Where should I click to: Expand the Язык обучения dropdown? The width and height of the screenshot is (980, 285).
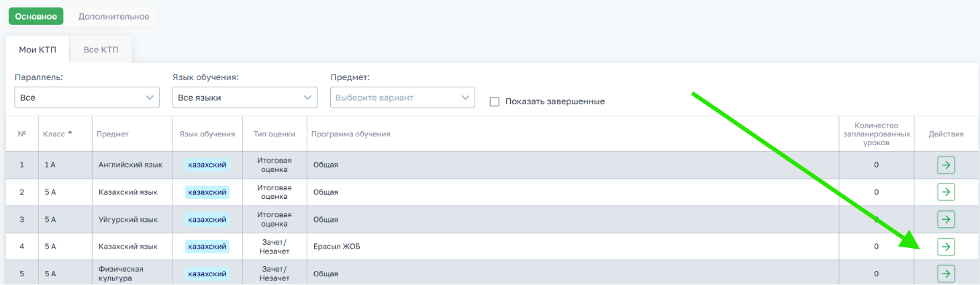coord(244,97)
